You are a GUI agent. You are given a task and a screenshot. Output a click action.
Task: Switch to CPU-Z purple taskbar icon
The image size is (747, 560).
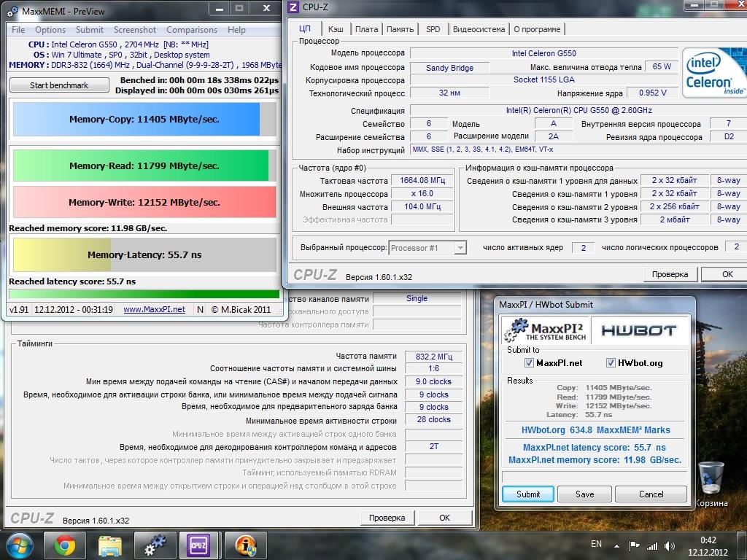[x=198, y=545]
